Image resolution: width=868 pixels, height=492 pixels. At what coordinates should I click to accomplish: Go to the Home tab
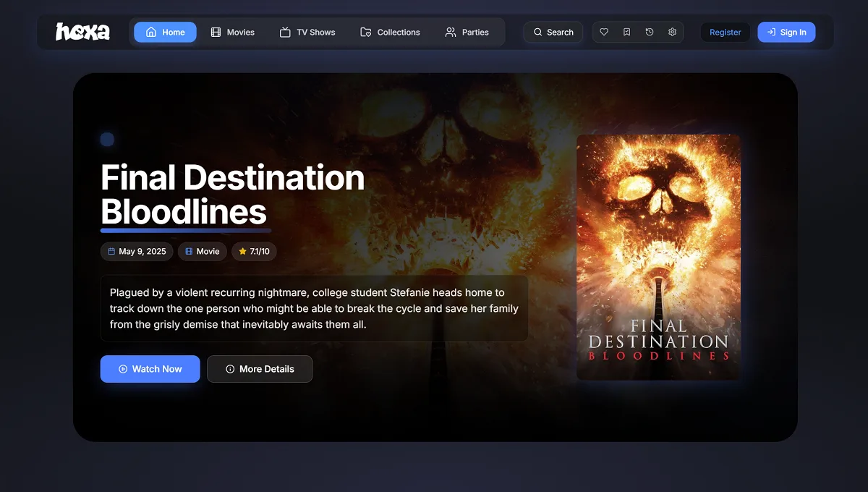click(165, 32)
